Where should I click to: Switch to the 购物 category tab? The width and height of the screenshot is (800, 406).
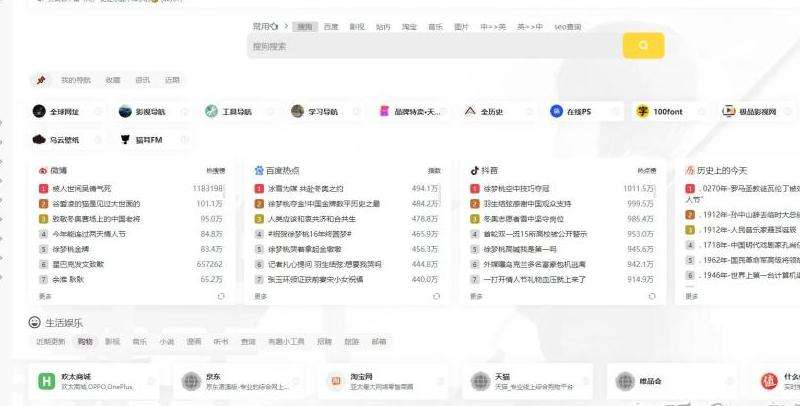85,342
